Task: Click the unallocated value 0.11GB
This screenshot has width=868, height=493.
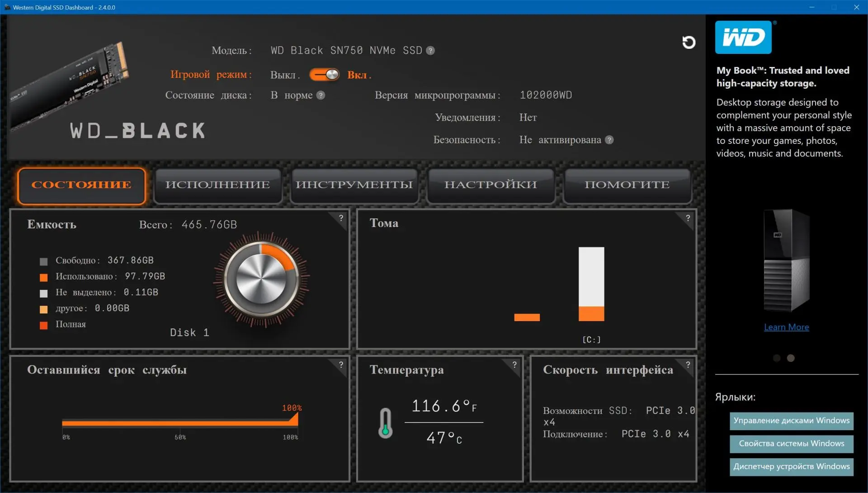Action: click(141, 292)
